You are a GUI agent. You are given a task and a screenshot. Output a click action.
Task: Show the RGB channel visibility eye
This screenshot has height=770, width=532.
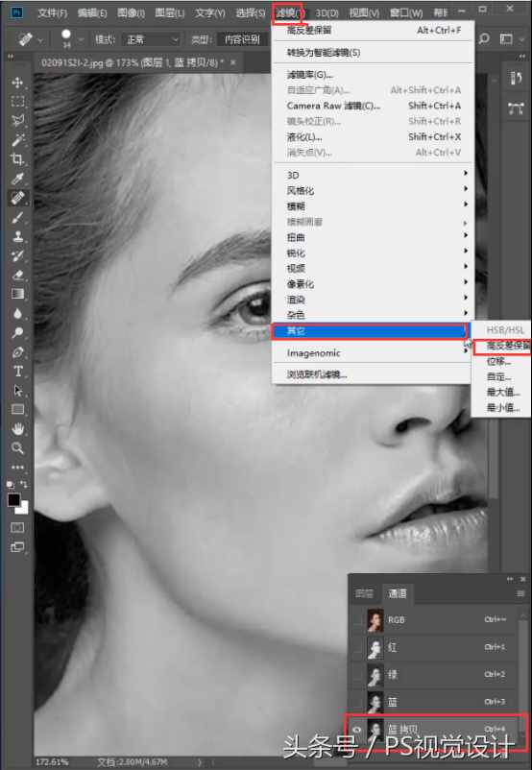[x=357, y=620]
